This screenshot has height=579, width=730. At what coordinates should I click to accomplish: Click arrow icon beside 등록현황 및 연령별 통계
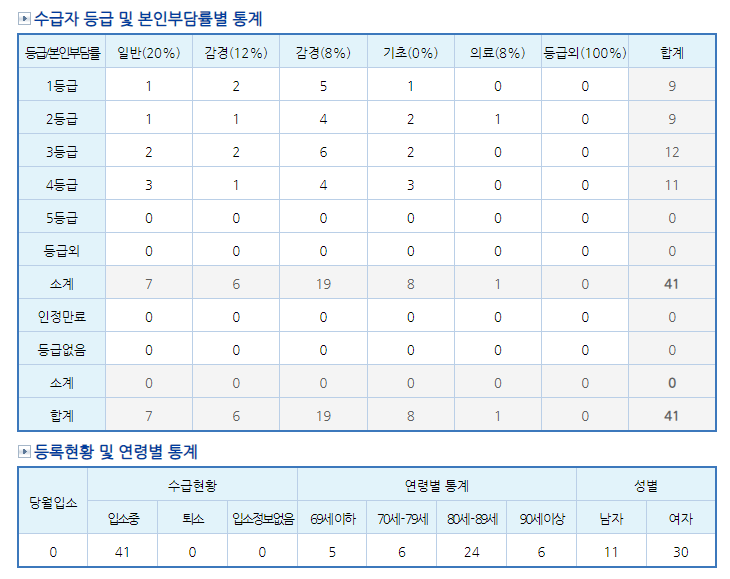[24, 451]
